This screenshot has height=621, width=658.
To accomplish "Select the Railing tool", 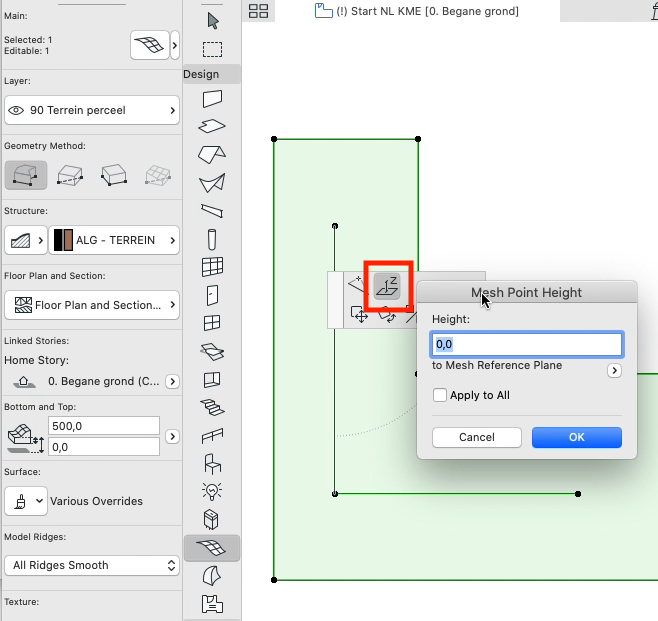I will (212, 436).
